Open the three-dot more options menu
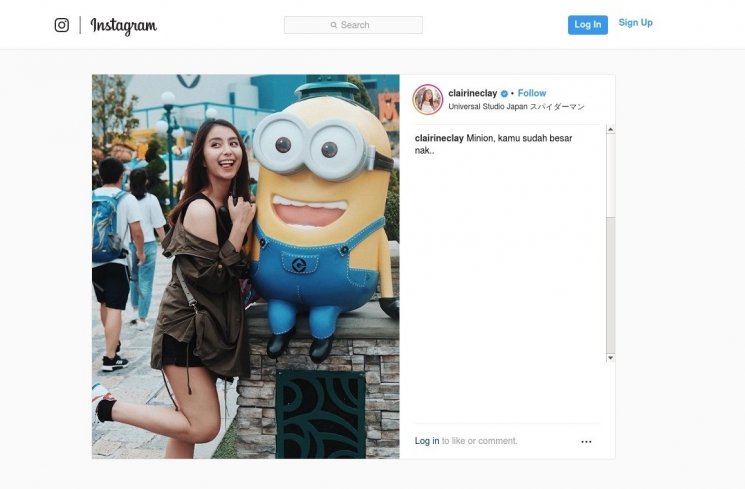Screen dimensions: 745x489 (x=586, y=441)
